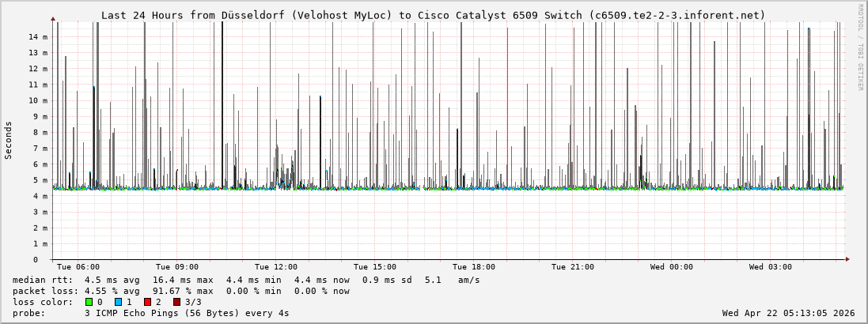Screen dimensions: 868x324
Task: Click the blue loss color swatch for 1
Action: [118, 302]
